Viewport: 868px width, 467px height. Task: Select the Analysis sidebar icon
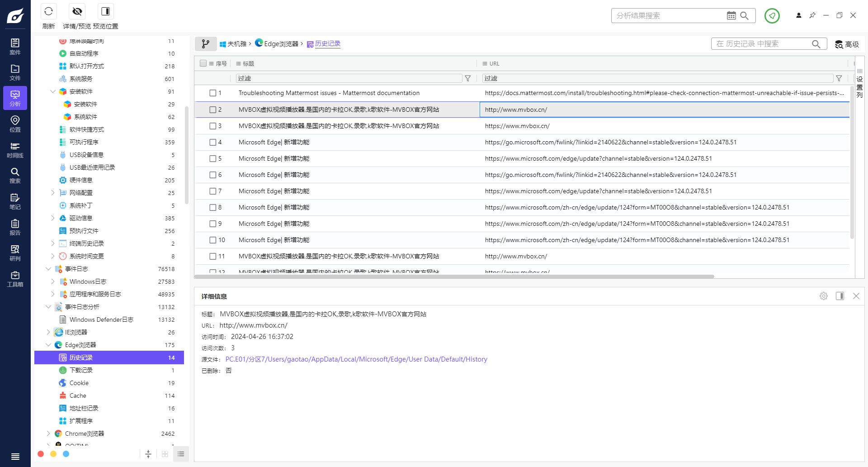click(x=15, y=98)
